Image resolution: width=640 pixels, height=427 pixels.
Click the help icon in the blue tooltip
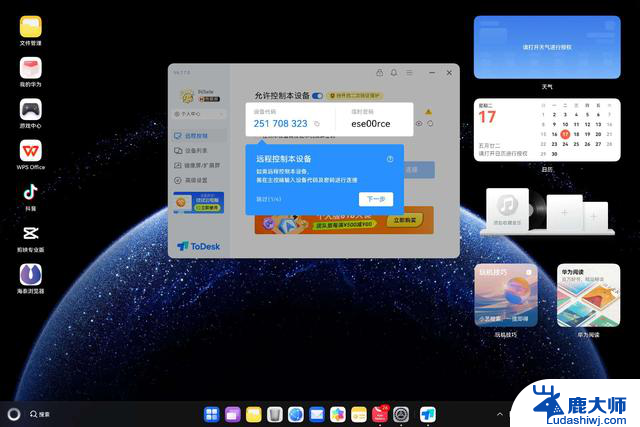(x=390, y=159)
